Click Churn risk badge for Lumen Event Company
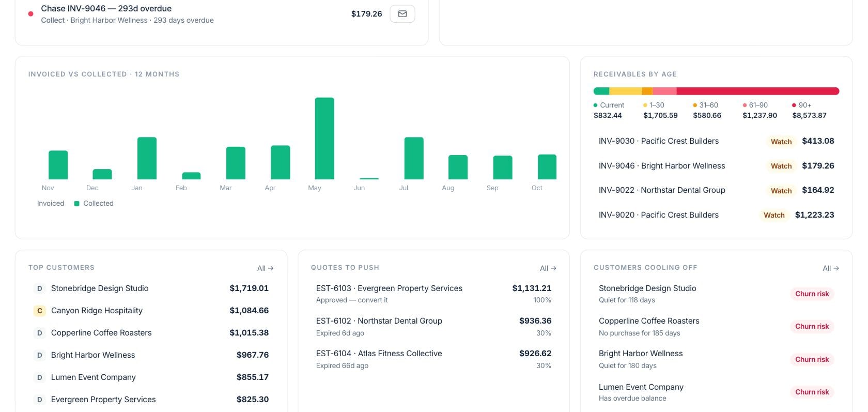The image size is (868, 412). point(812,392)
